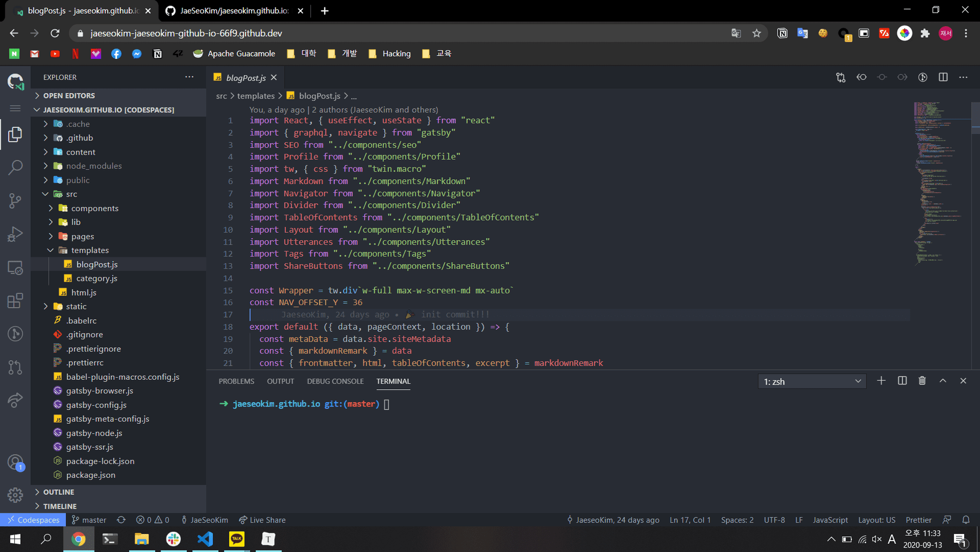This screenshot has width=980, height=552.
Task: Open notifications via the bell icon
Action: (966, 519)
